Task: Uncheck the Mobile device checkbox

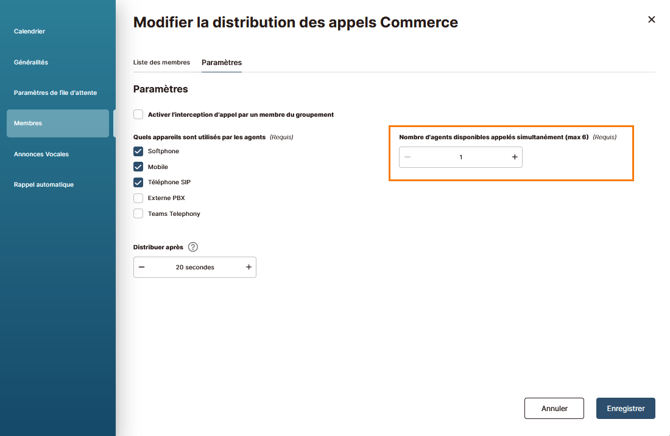Action: [x=138, y=167]
